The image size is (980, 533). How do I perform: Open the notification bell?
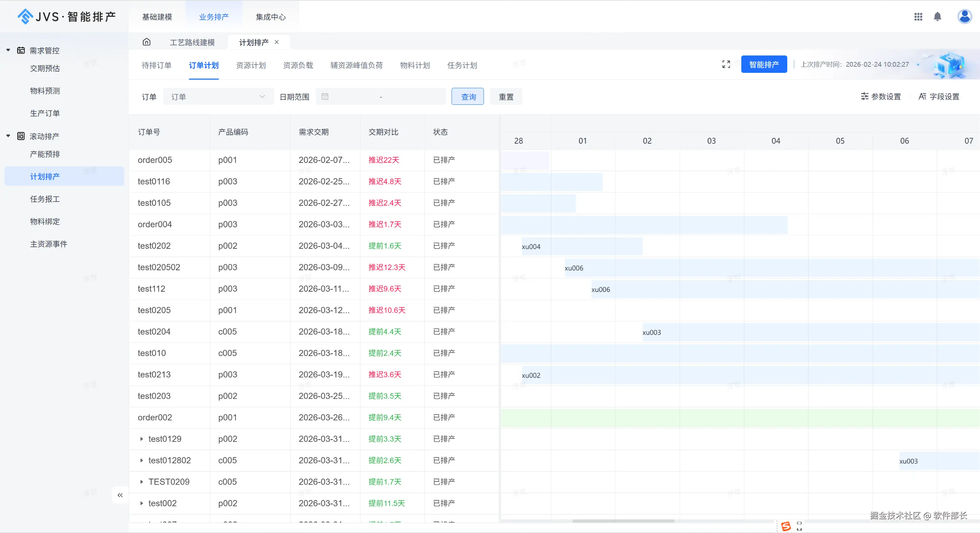(x=937, y=17)
